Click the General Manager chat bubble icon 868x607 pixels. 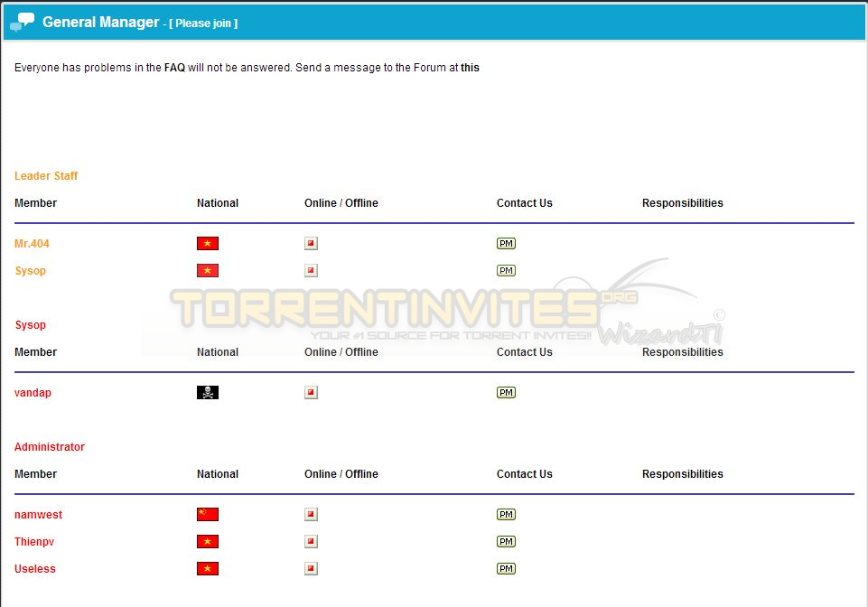pyautogui.click(x=23, y=22)
